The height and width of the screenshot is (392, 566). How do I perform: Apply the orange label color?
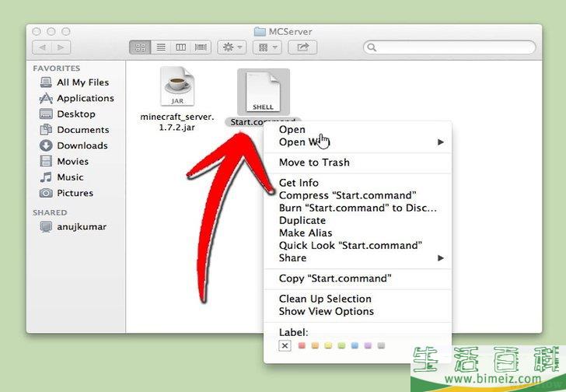[x=315, y=346]
